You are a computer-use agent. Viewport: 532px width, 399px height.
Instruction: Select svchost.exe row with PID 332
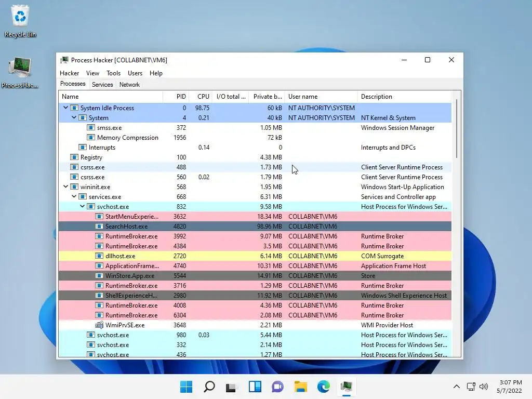(255, 344)
